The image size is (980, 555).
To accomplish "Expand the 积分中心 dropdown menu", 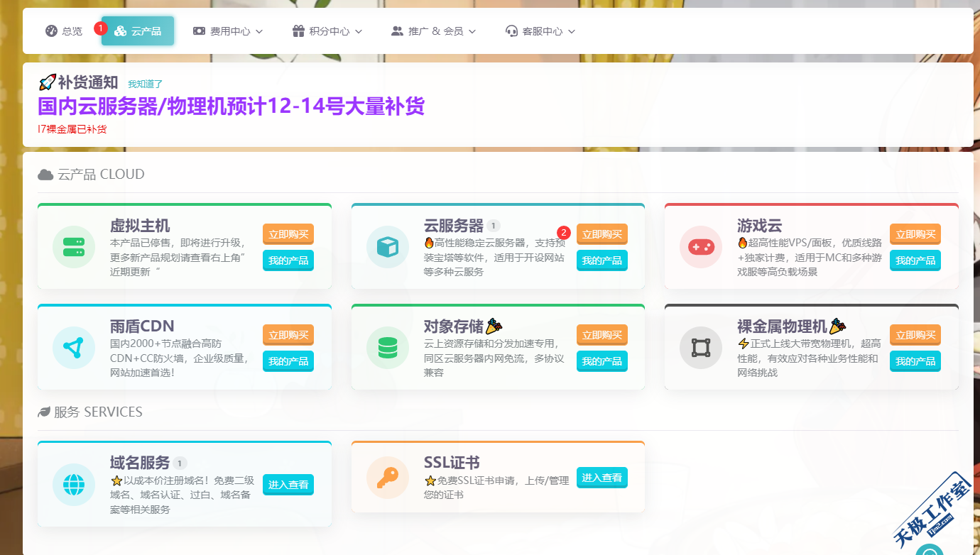I will (327, 31).
